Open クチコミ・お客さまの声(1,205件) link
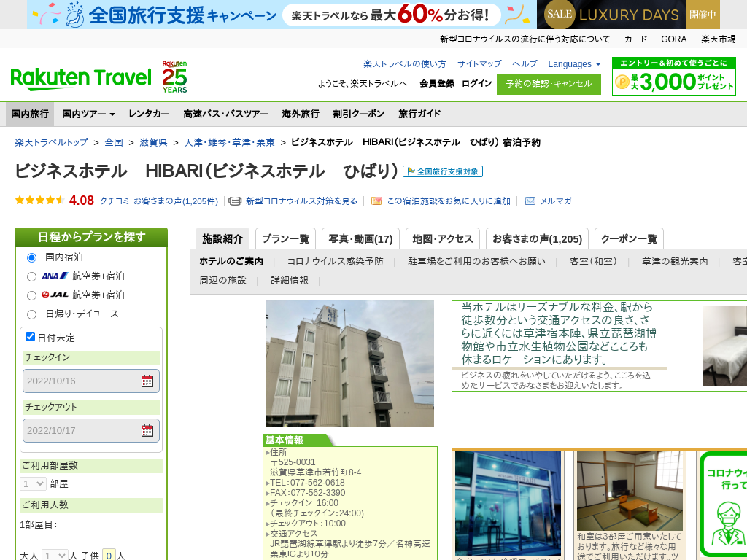Image resolution: width=747 pixels, height=560 pixels. [x=158, y=201]
